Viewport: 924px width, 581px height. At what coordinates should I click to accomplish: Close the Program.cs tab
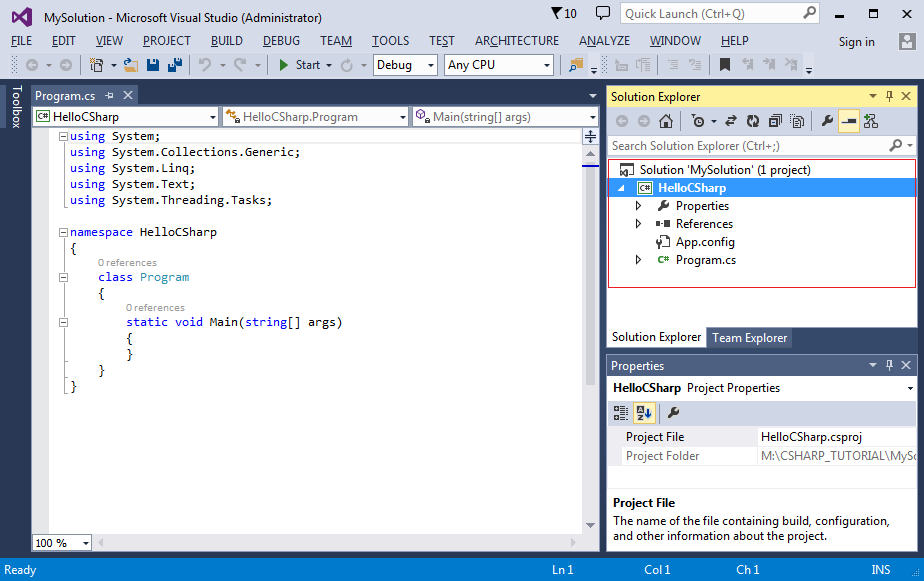[x=128, y=95]
